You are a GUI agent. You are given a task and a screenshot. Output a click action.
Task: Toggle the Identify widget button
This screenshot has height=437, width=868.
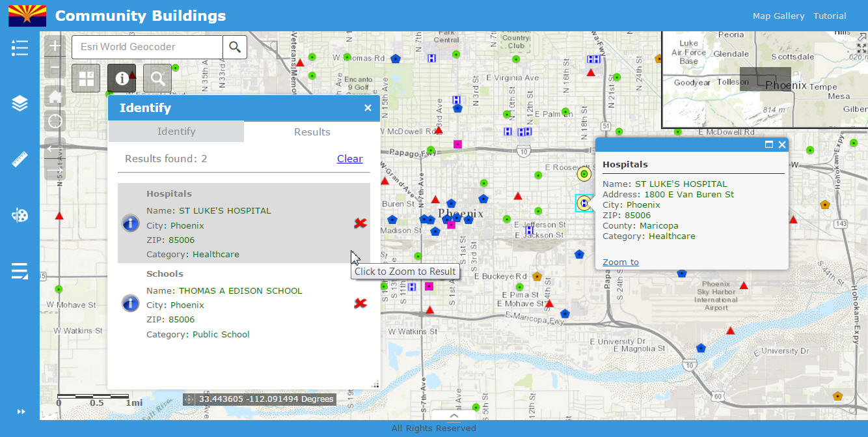[122, 78]
